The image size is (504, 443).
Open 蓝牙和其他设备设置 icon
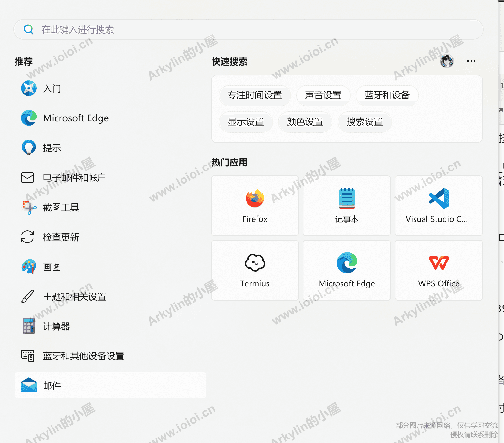click(x=27, y=356)
